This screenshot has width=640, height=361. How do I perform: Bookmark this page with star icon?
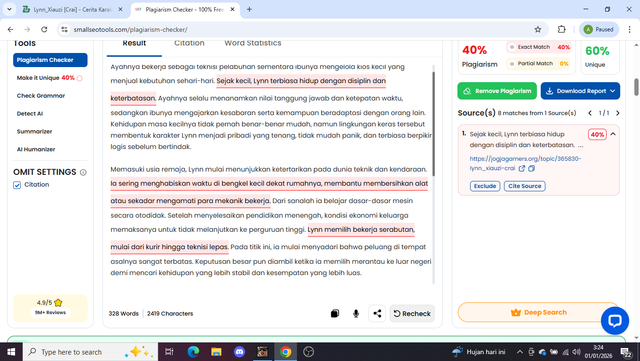pos(538,29)
